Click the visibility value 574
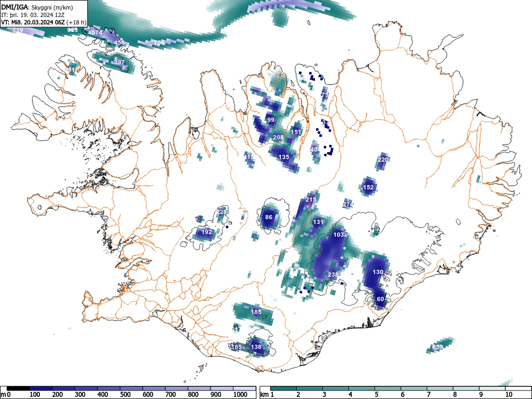Image resolution: width=532 pixels, height=399 pixels. click(x=97, y=32)
